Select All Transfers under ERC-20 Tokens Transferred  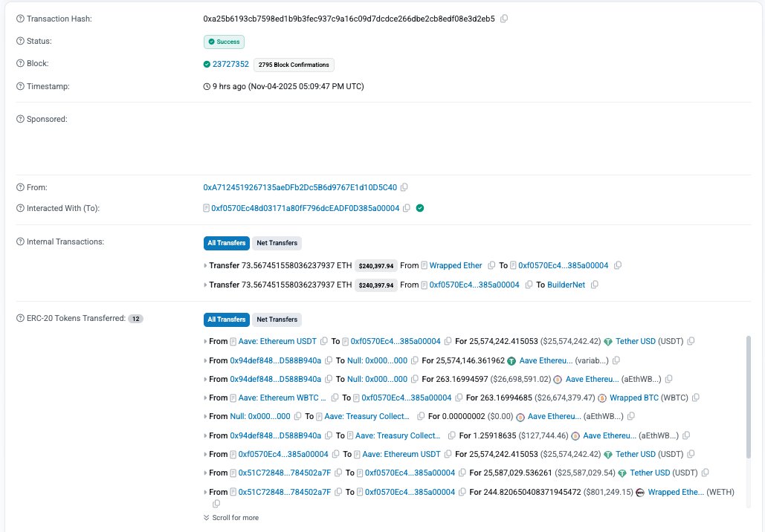click(226, 319)
